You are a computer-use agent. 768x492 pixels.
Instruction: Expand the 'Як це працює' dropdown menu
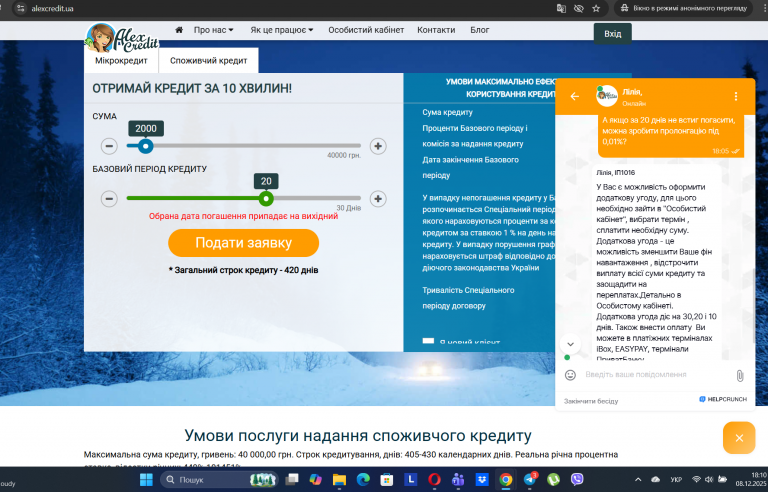(x=282, y=30)
